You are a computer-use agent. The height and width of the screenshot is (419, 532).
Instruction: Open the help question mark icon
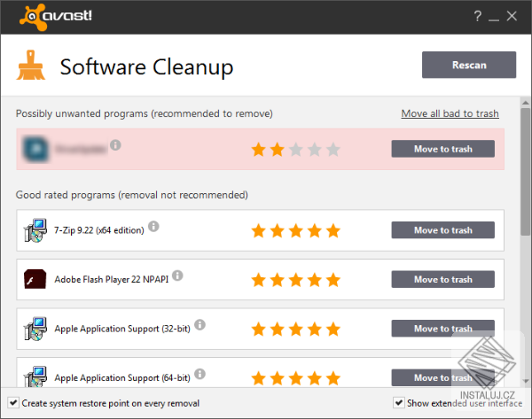pos(478,16)
